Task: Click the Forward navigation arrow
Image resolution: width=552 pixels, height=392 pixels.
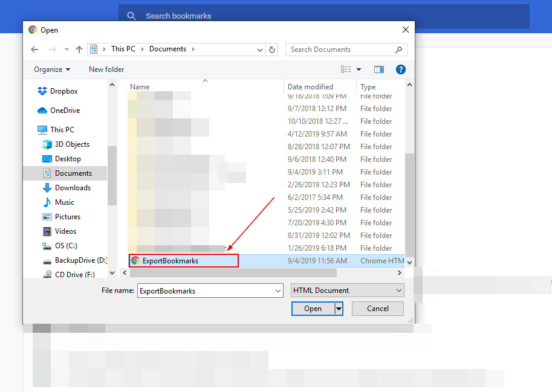Action: coord(53,50)
